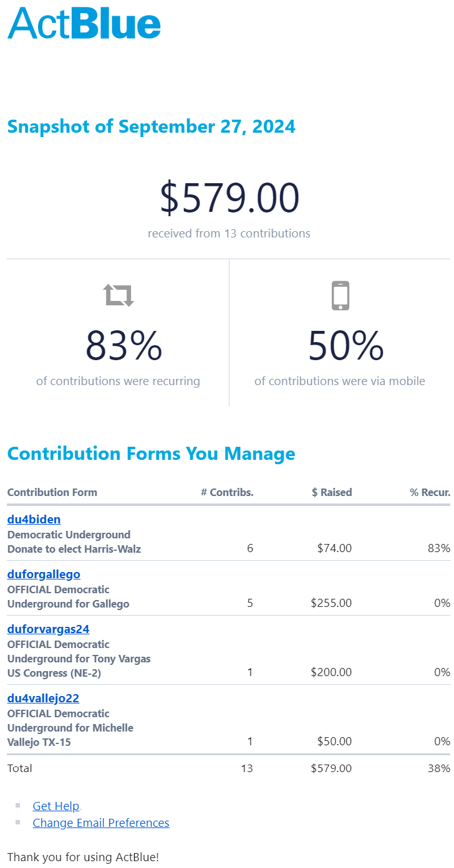Click the $ Raised column header
This screenshot has width=454, height=868.
click(x=332, y=492)
